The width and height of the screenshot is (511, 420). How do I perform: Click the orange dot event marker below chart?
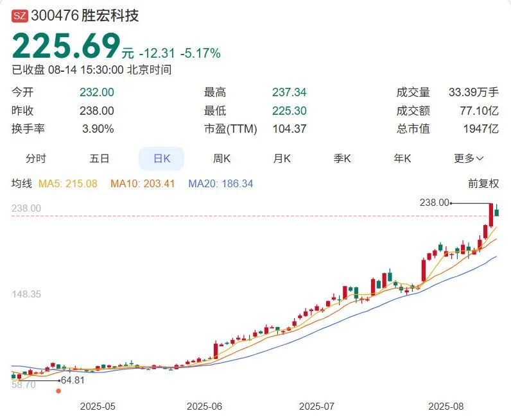[58, 391]
